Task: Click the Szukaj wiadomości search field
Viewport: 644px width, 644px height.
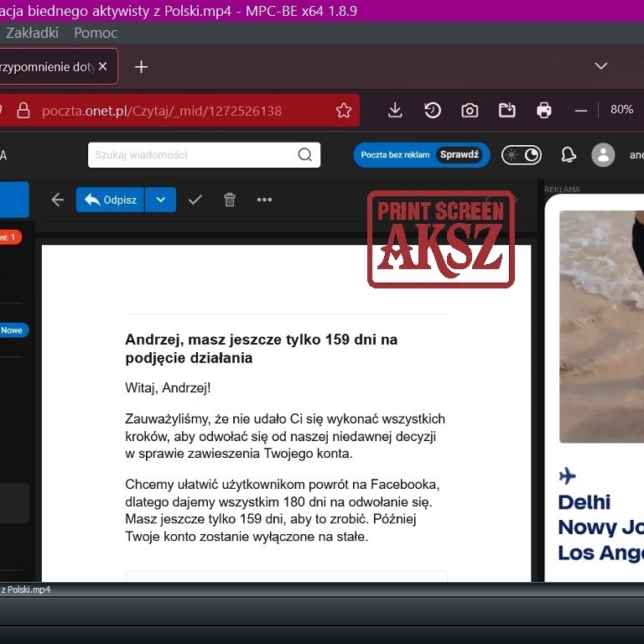Action: pyautogui.click(x=193, y=155)
